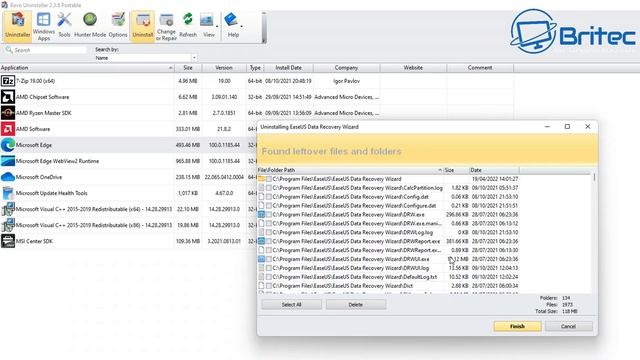The height and width of the screenshot is (360, 640).
Task: Sort by the Size column in app list
Action: (x=188, y=68)
